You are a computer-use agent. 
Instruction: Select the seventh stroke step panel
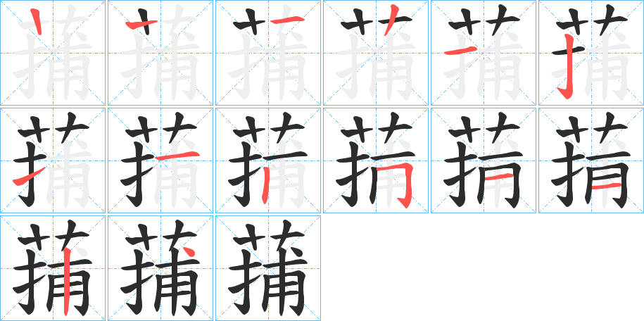pyautogui.click(x=53, y=160)
